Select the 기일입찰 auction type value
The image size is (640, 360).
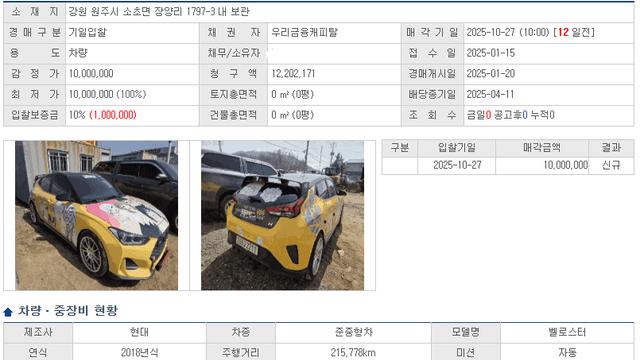click(x=87, y=32)
